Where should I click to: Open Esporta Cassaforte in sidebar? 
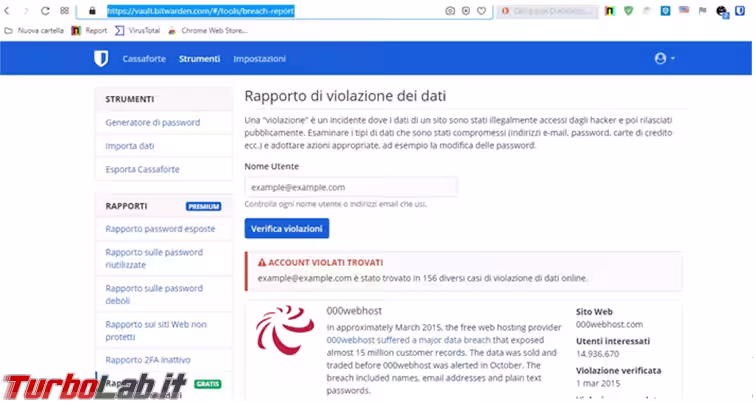coord(142,169)
